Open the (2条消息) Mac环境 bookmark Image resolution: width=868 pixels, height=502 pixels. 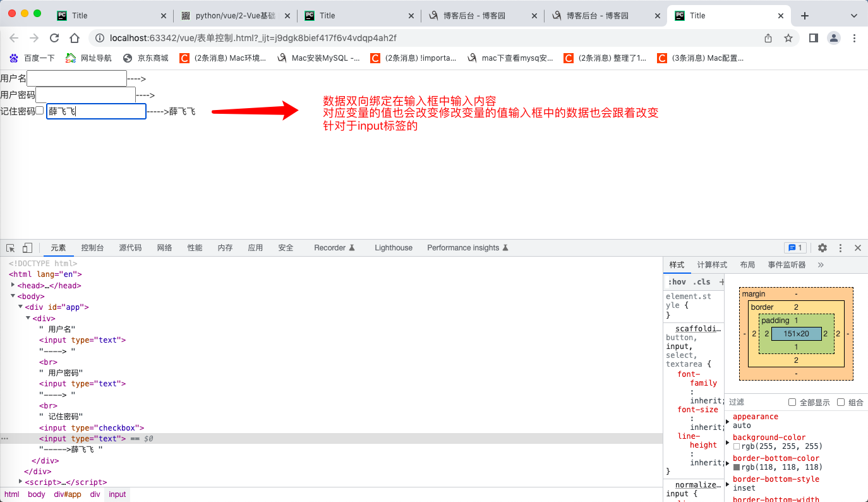[x=223, y=58]
